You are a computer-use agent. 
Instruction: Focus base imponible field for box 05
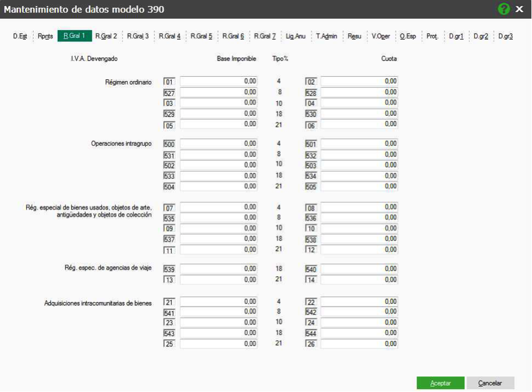coord(219,124)
